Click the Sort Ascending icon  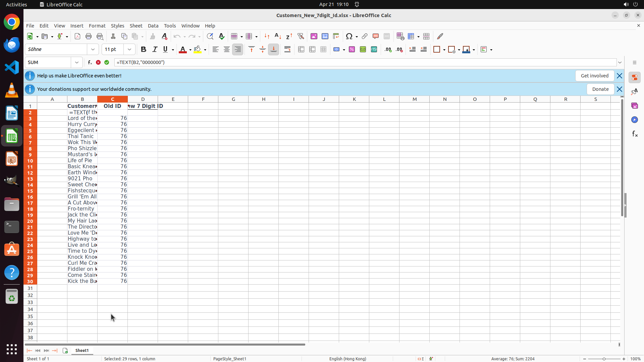point(278,36)
